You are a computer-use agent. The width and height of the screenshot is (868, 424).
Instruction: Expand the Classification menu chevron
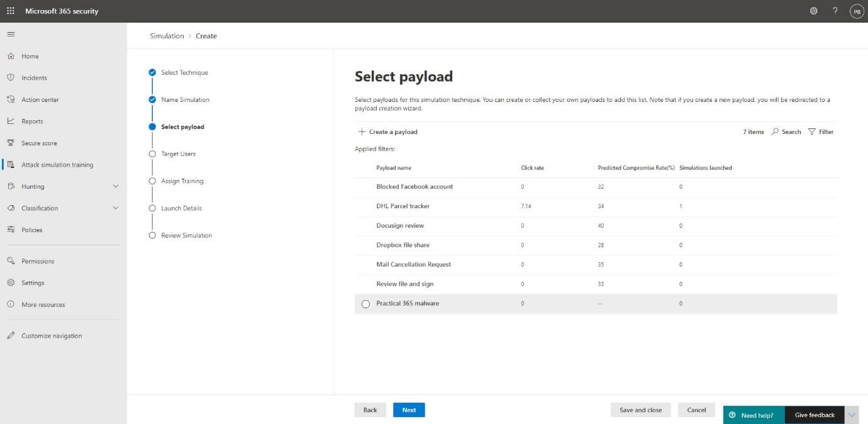(115, 208)
